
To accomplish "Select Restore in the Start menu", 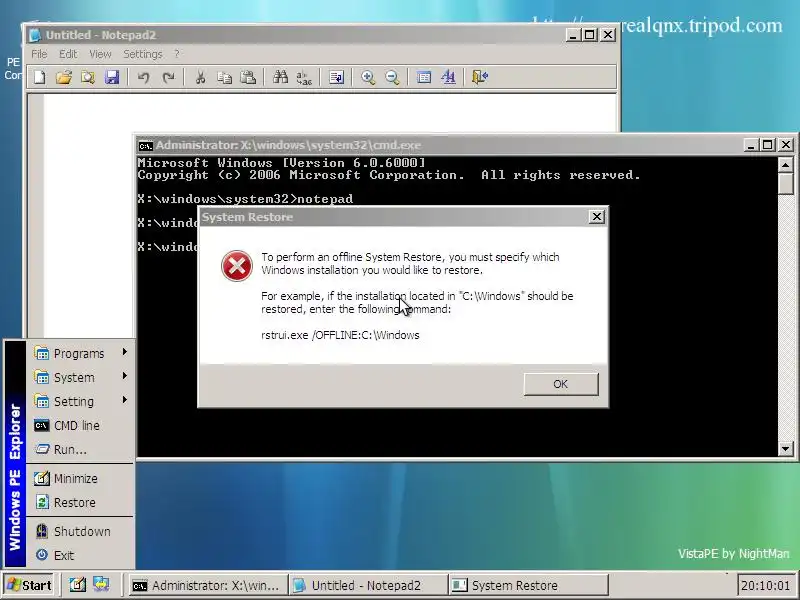I will (80, 503).
